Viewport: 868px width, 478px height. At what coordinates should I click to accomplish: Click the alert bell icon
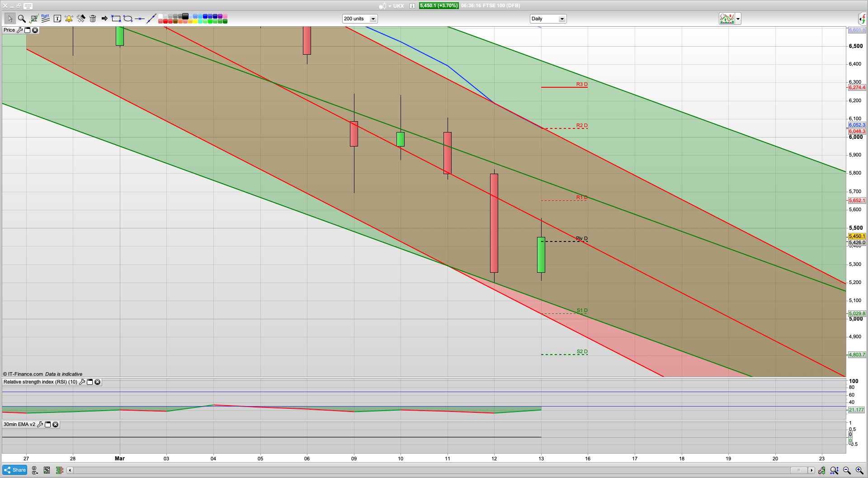pos(69,19)
